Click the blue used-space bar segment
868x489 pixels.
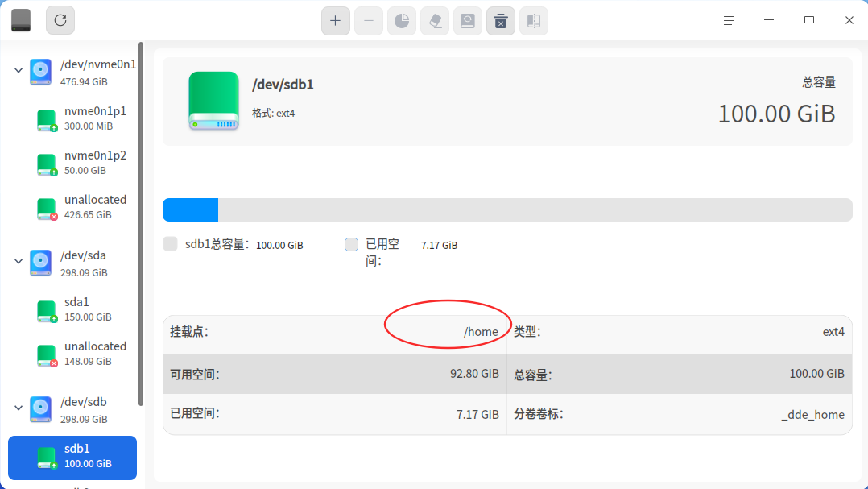[190, 210]
